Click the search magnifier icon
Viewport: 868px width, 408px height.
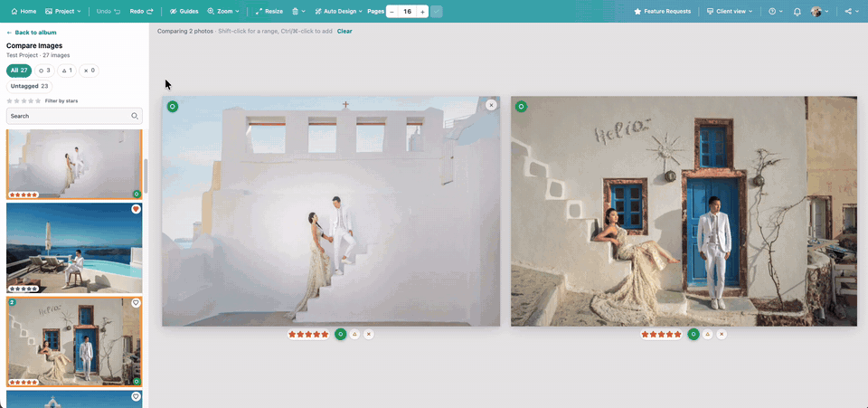pos(135,117)
